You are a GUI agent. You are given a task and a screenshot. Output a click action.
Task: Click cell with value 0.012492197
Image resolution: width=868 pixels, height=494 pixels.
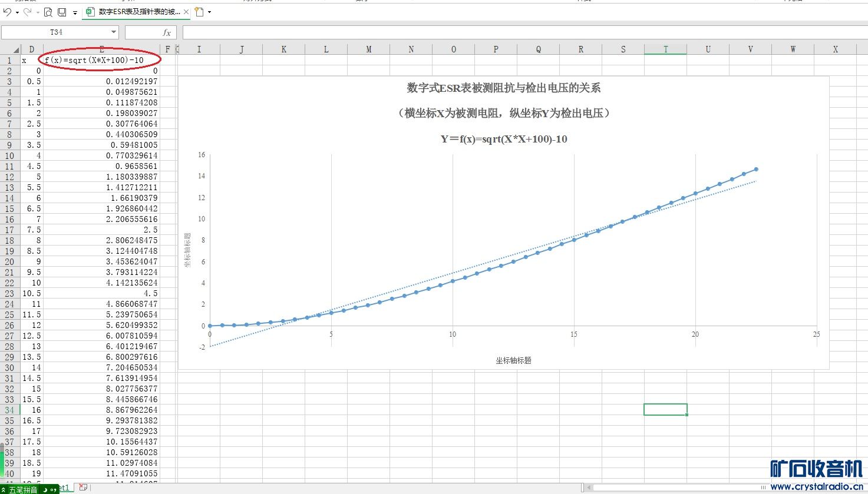pyautogui.click(x=102, y=81)
